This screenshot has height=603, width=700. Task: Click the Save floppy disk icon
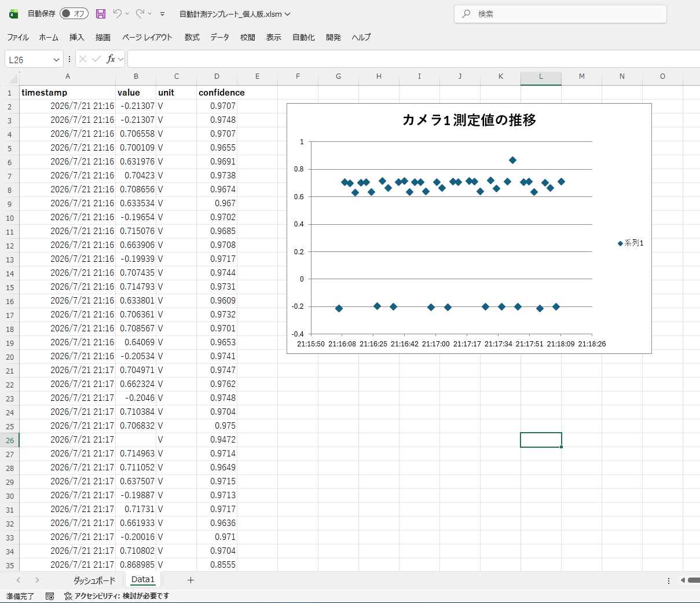point(101,13)
